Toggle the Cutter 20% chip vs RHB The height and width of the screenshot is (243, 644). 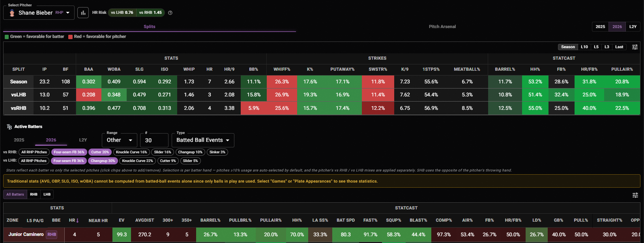(x=100, y=152)
